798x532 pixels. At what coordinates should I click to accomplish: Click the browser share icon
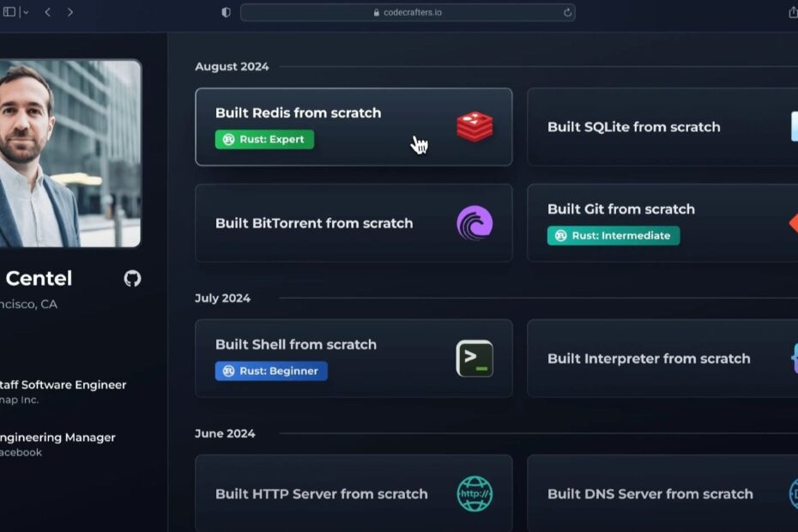click(792, 12)
